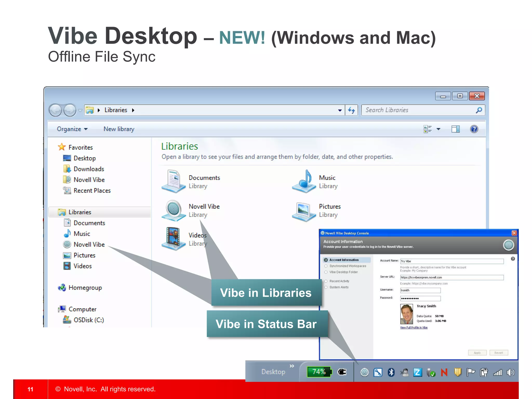The image size is (532, 399).
Task: Click the Back navigation arrow in Explorer
Action: [x=55, y=110]
